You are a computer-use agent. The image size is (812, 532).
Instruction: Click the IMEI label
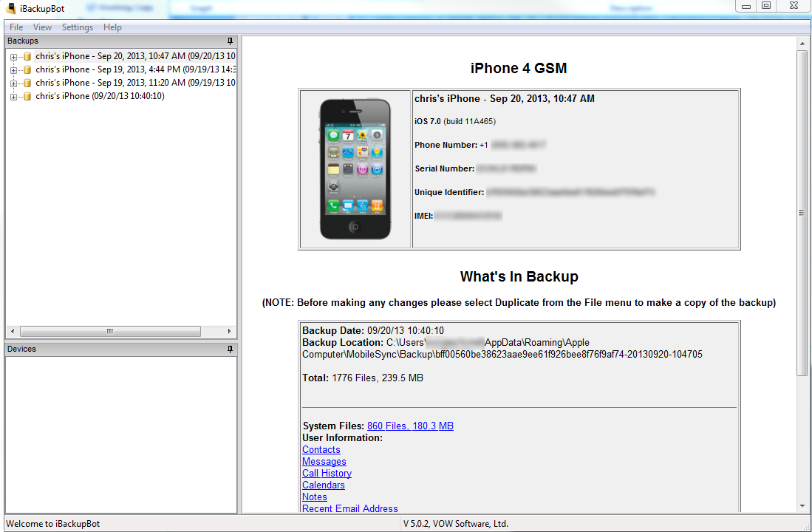tap(423, 216)
